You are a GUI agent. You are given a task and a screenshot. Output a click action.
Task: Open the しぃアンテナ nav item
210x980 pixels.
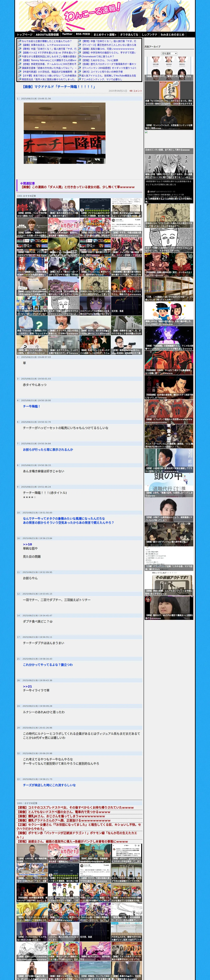click(x=149, y=35)
